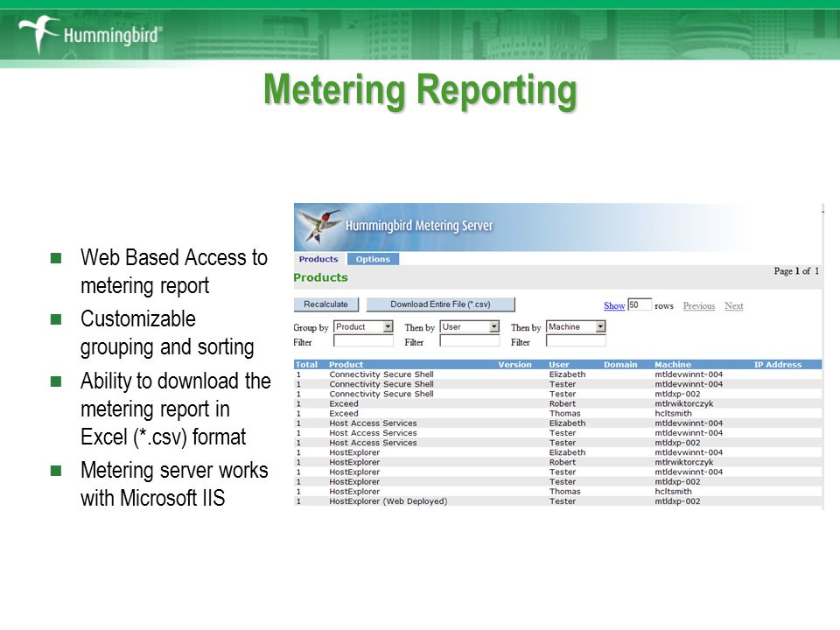Select Host Access Services row for Elizabeth
The image size is (840, 630).
[557, 423]
